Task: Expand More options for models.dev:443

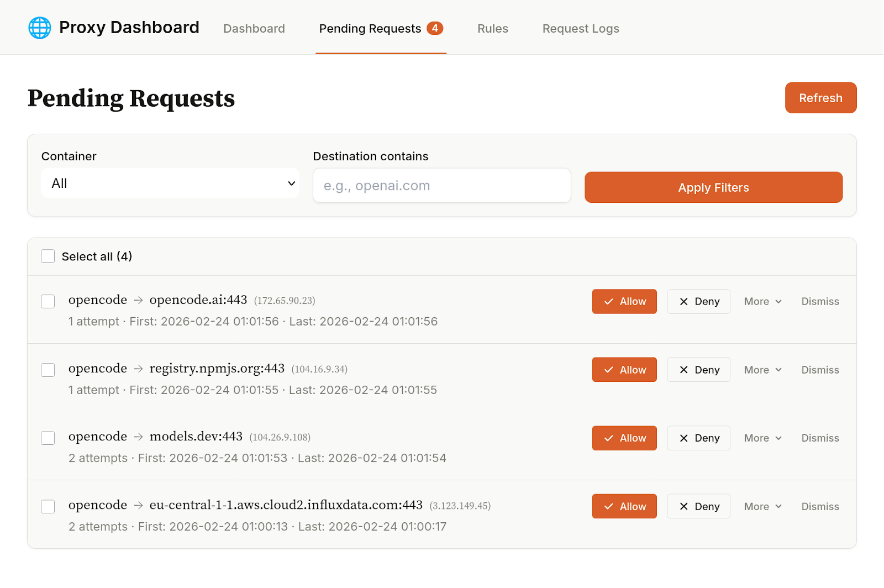Action: [762, 438]
